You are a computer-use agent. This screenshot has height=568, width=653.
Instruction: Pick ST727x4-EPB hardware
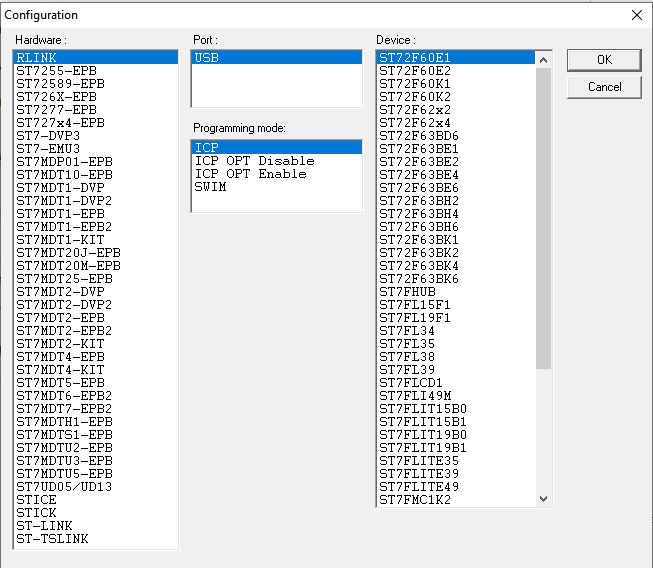96,122
